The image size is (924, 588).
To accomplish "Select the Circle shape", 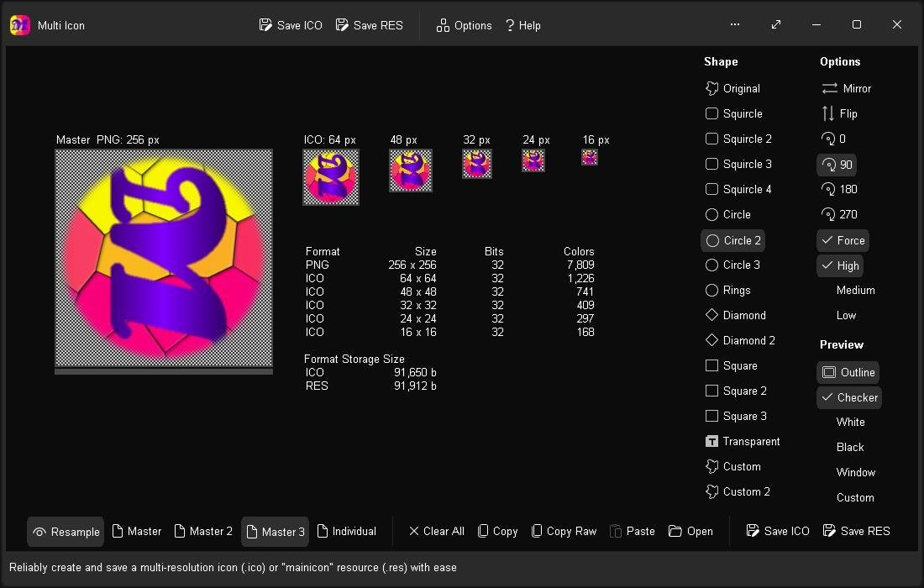I will pos(727,214).
